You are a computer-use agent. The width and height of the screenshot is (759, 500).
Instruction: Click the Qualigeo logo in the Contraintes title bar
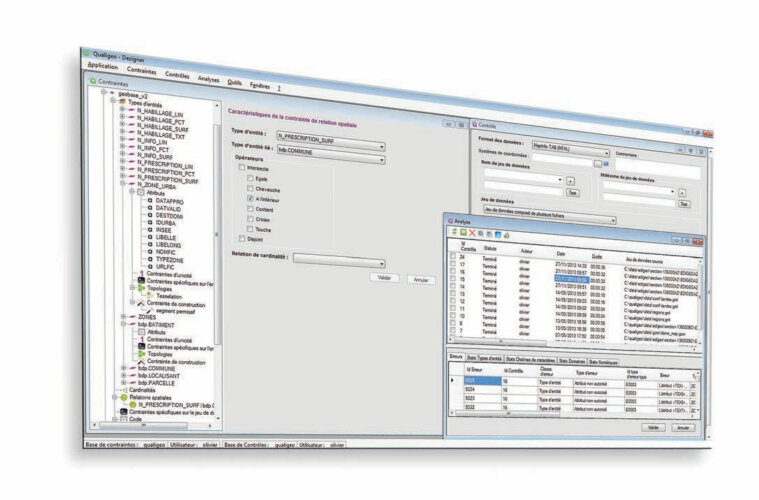coord(93,81)
